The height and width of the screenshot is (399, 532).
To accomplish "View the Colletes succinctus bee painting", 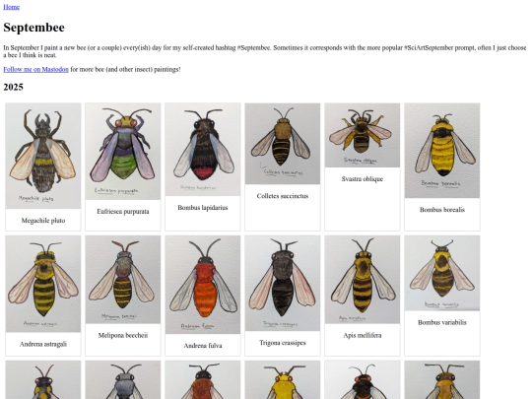I will tap(283, 144).
